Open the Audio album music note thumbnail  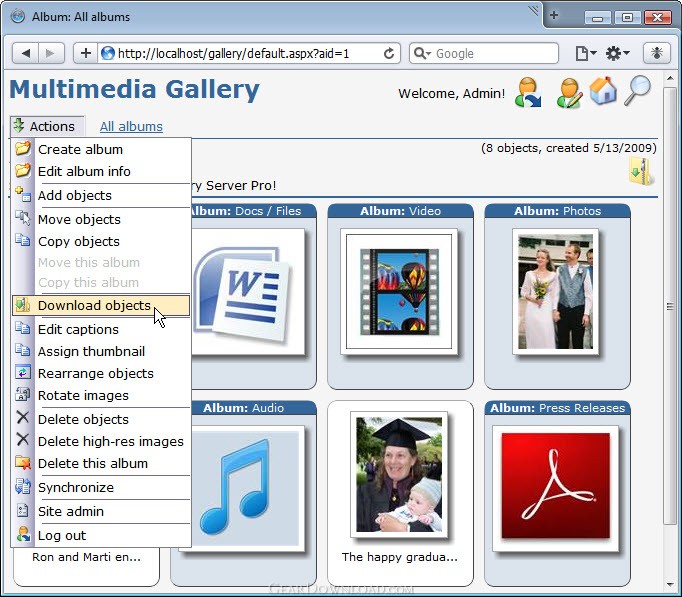248,489
